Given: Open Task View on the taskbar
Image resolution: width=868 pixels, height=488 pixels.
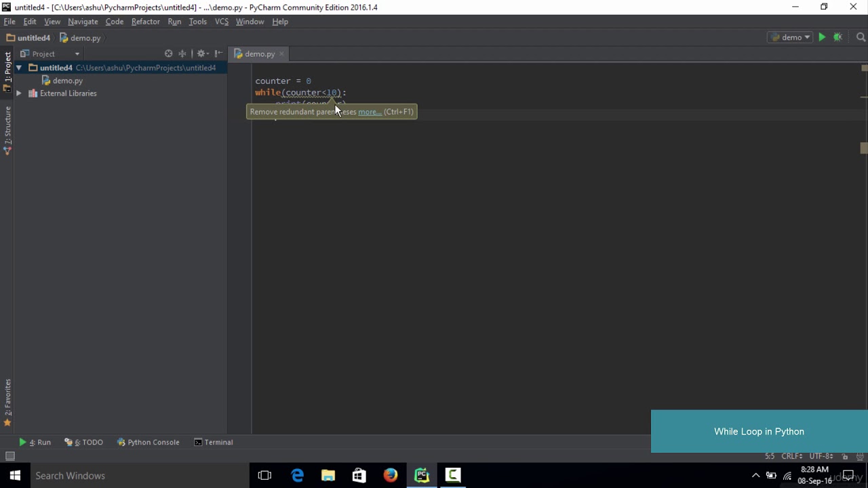Looking at the screenshot, I should coord(264,475).
